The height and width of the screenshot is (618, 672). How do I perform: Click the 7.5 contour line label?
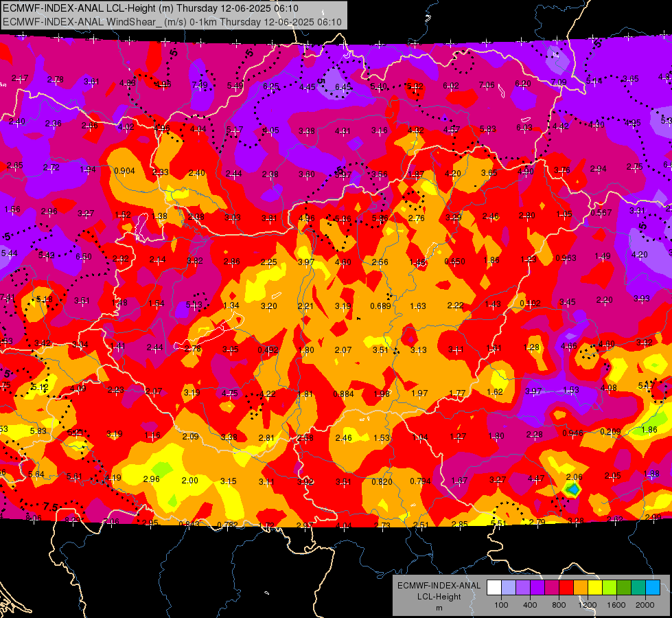point(50,507)
